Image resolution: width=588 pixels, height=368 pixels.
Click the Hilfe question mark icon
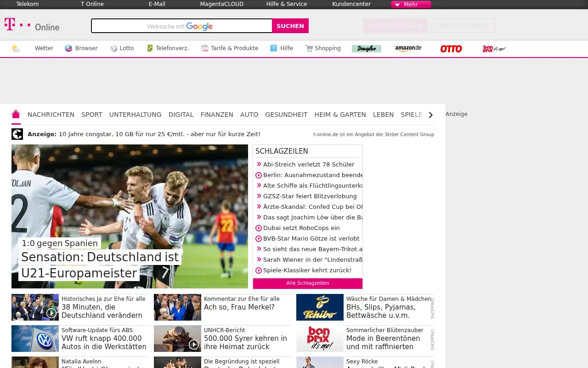tap(274, 48)
